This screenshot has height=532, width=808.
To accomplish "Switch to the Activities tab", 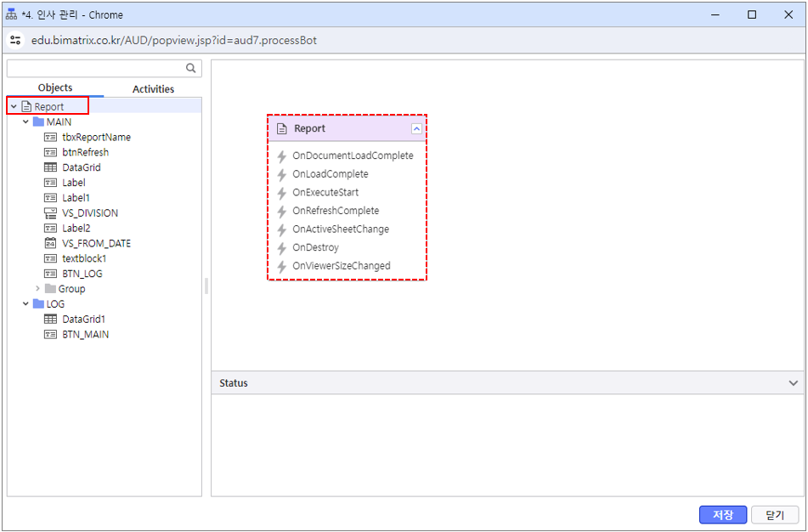I will click(x=153, y=89).
